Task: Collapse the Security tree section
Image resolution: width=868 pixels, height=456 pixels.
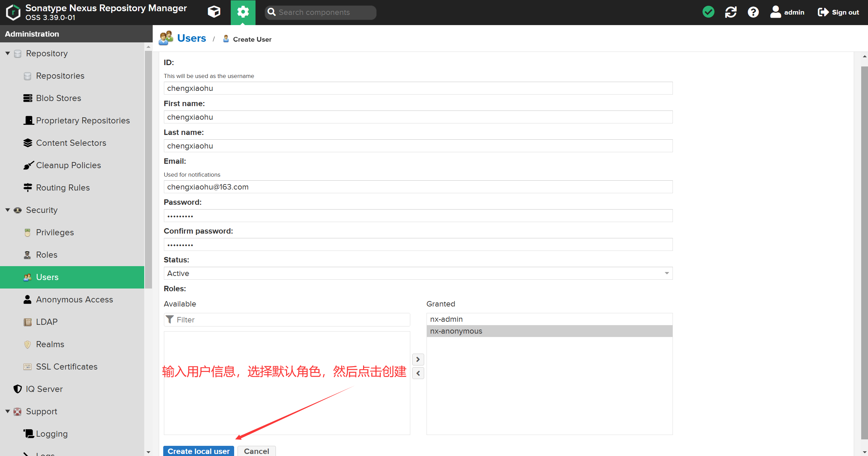Action: point(7,210)
